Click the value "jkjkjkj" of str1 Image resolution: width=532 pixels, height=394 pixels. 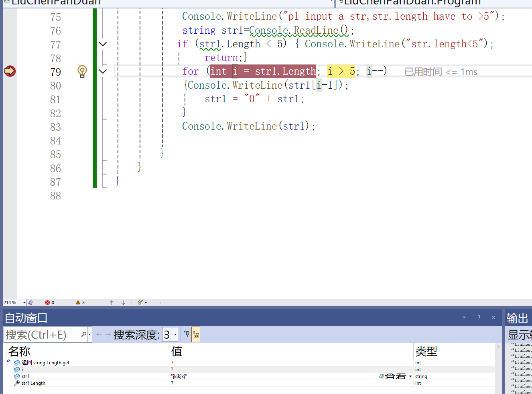point(179,376)
